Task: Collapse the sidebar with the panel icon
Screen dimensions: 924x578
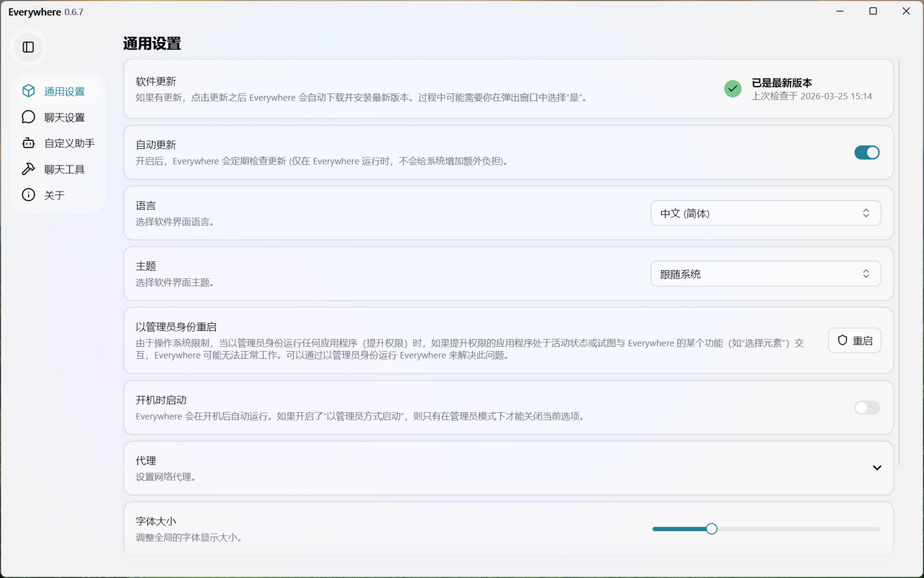Action: (x=29, y=47)
